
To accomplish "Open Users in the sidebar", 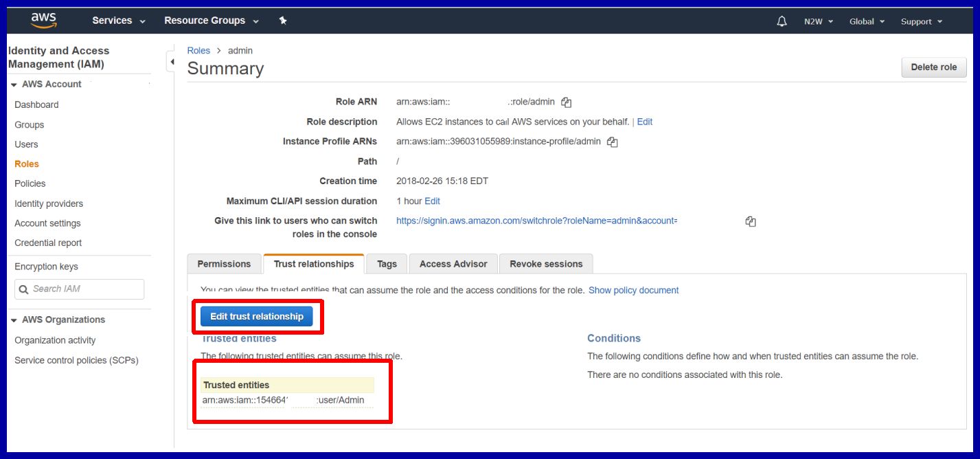I will (26, 145).
